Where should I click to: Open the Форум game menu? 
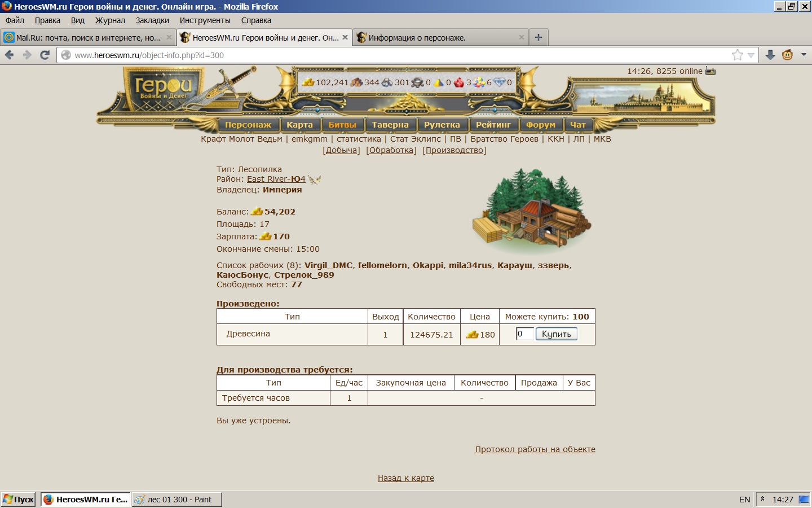click(541, 125)
